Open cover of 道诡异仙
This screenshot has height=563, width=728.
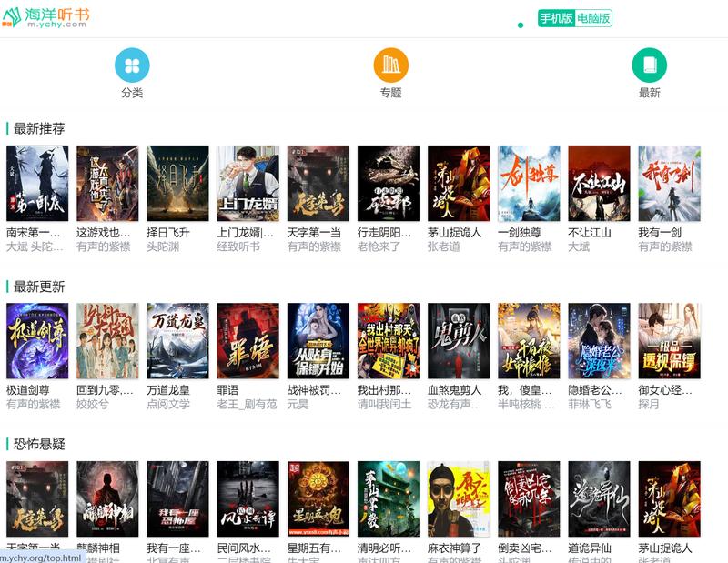(x=599, y=499)
